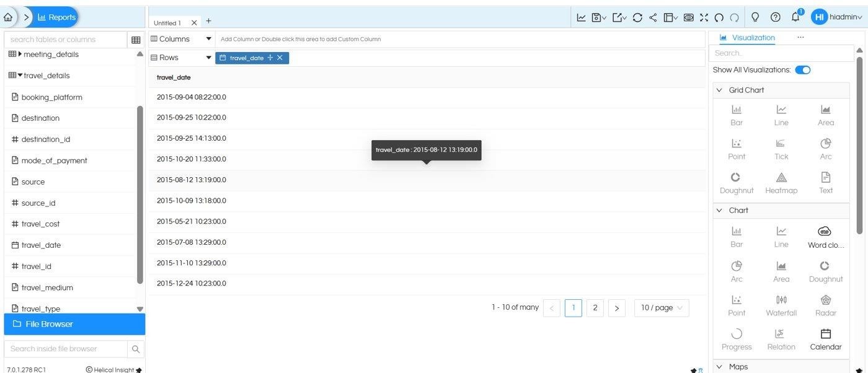The image size is (868, 373).
Task: Open the chart view icon in toolbar
Action: click(581, 17)
